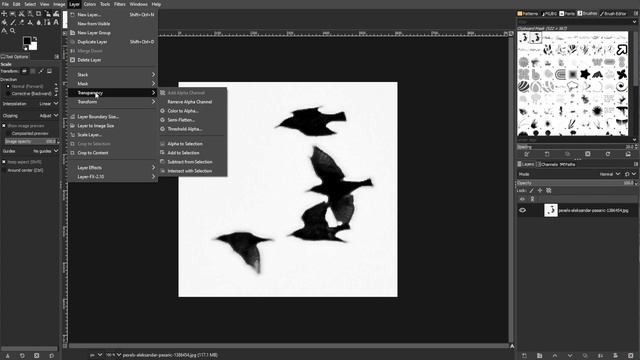Open the Colors menu

(x=90, y=4)
